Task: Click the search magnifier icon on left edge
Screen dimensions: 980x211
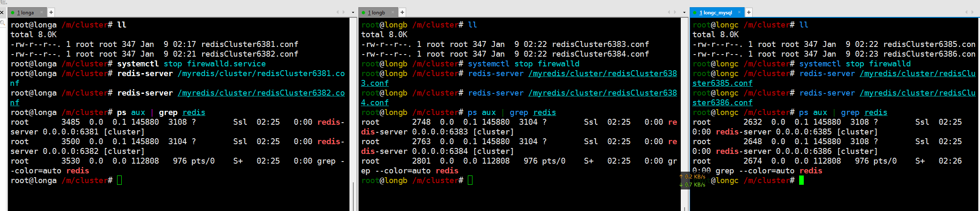Action: 2,23
